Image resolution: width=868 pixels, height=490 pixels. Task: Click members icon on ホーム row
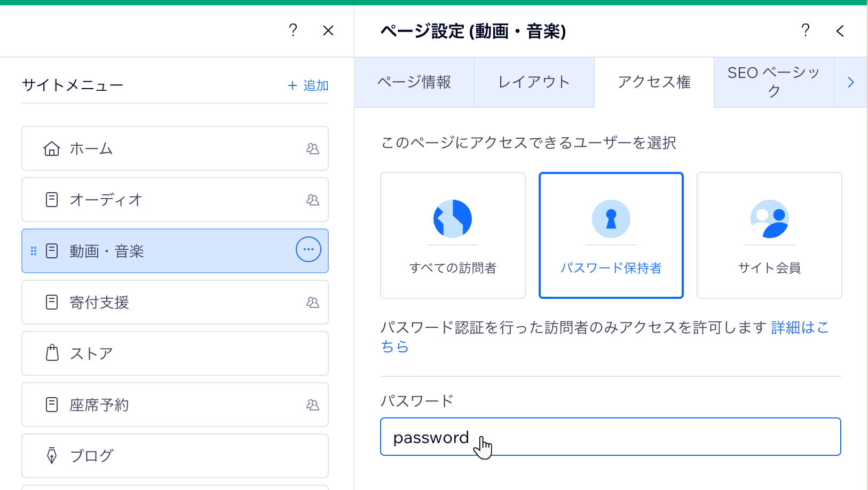[x=313, y=149]
